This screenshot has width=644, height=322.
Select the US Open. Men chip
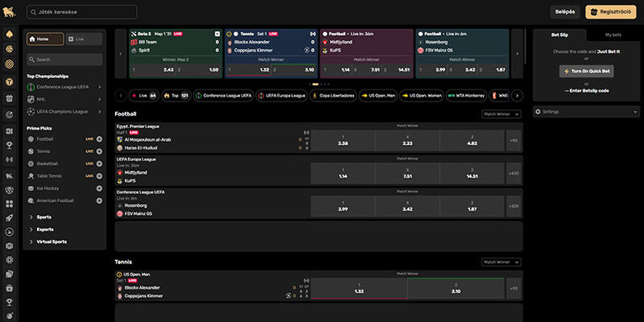378,96
